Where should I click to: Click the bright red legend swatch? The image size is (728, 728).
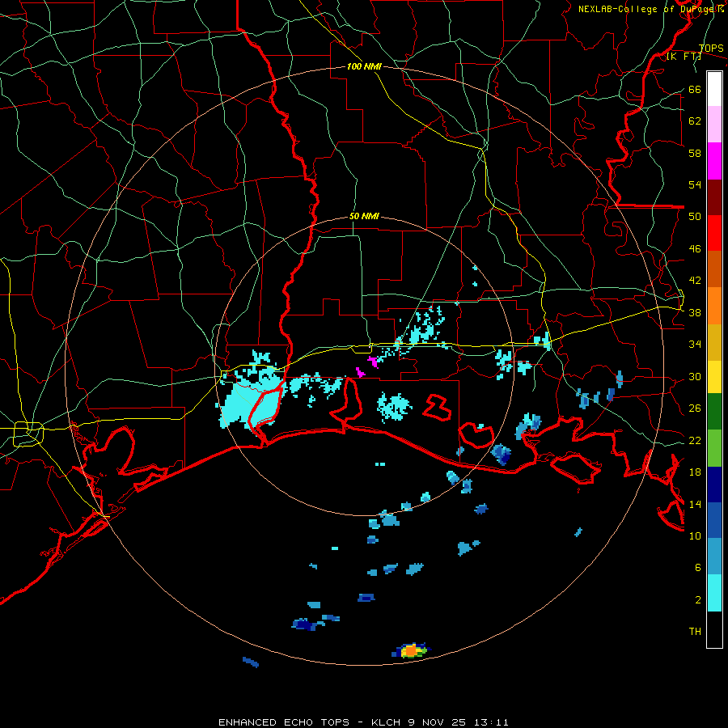[x=714, y=233]
